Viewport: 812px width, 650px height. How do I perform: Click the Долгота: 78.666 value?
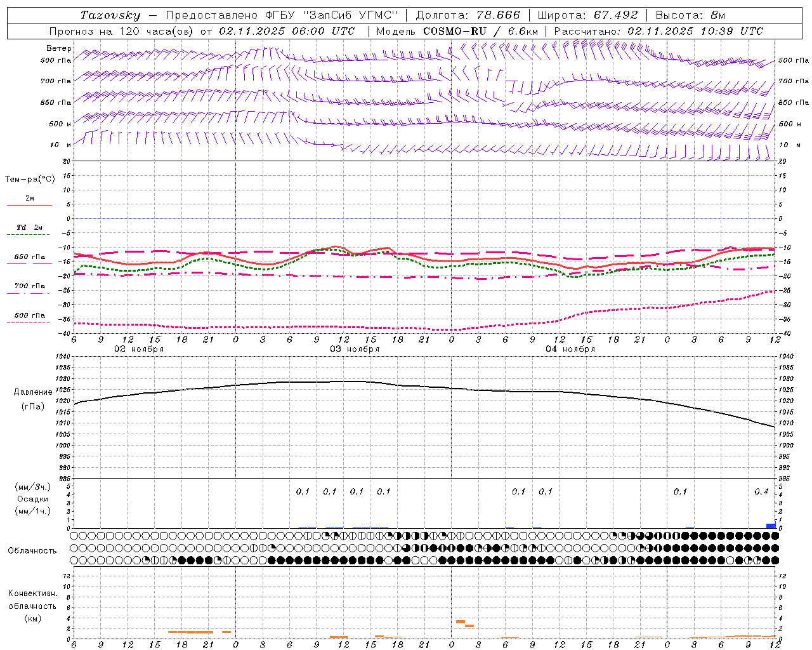pyautogui.click(x=468, y=15)
